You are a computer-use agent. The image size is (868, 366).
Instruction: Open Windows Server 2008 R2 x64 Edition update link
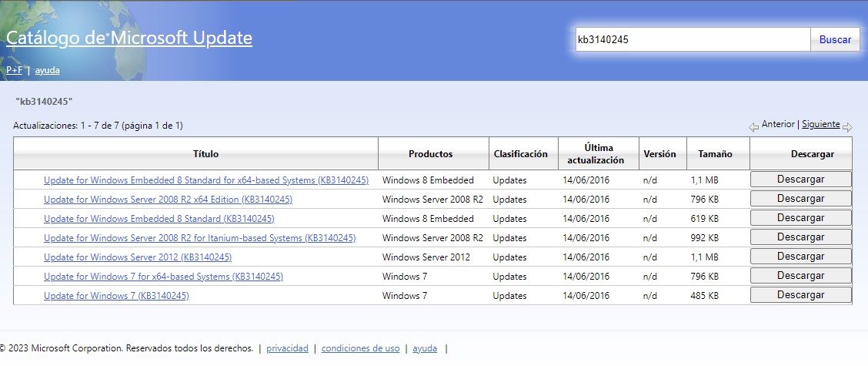[168, 199]
